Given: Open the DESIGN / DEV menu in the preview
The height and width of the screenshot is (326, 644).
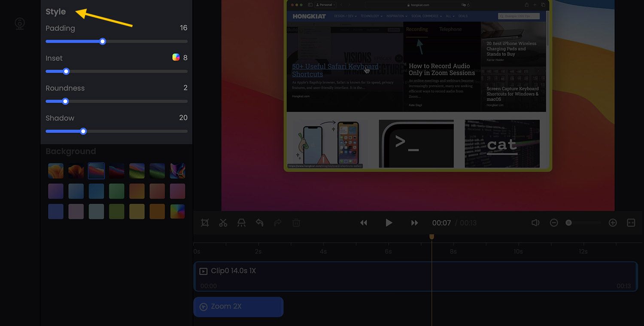Looking at the screenshot, I should click(345, 16).
